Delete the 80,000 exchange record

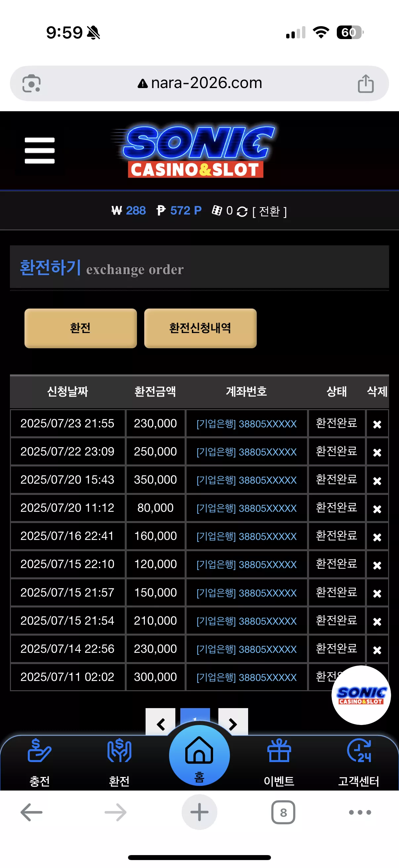[377, 509]
